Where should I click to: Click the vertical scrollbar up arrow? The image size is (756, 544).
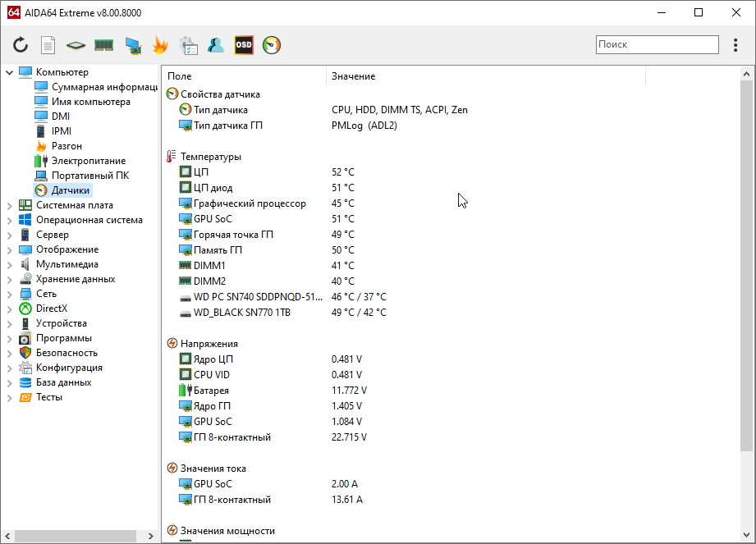pyautogui.click(x=746, y=74)
